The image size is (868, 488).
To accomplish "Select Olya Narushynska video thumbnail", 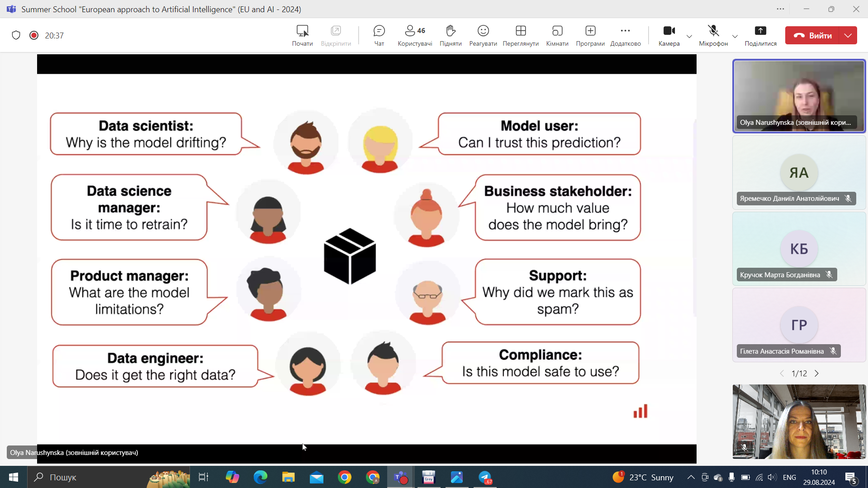I will click(799, 96).
